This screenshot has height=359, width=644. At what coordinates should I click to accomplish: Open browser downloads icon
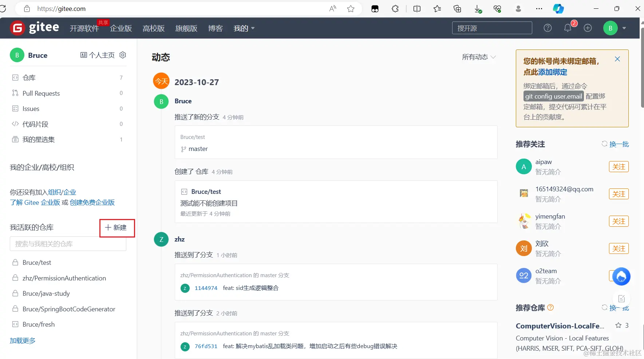click(x=478, y=9)
